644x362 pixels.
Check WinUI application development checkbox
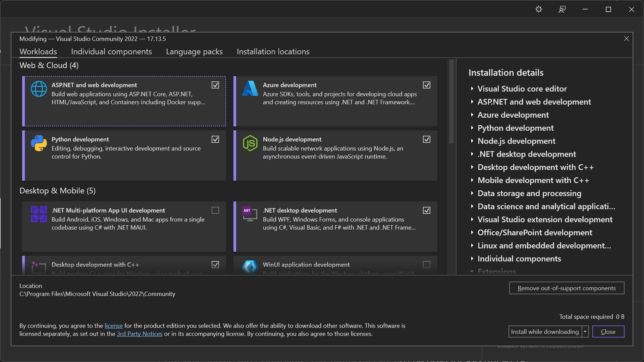click(x=427, y=265)
